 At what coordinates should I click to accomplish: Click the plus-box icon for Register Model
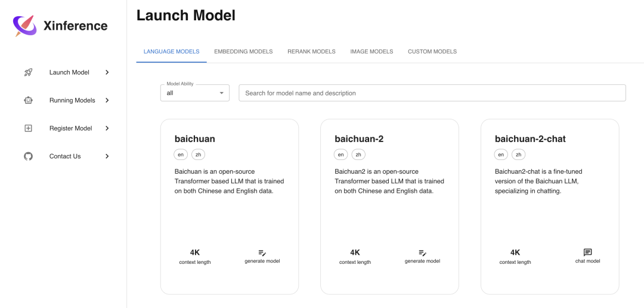[x=28, y=128]
